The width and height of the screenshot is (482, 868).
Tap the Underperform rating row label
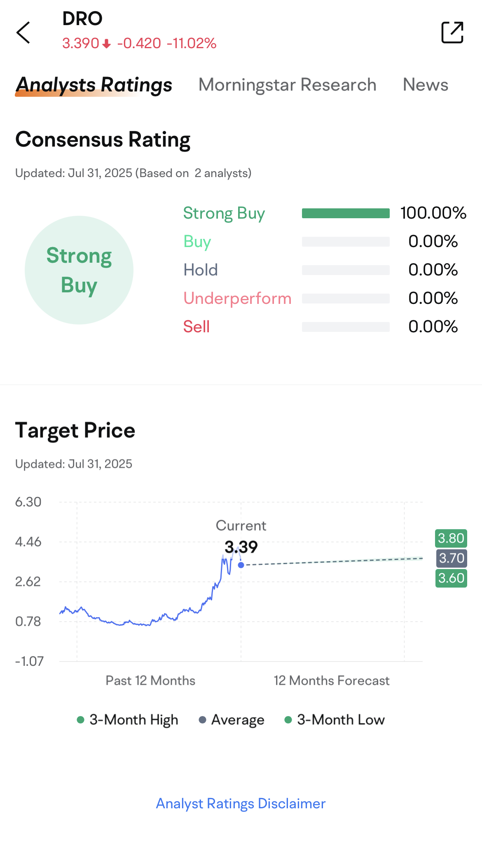pyautogui.click(x=237, y=299)
